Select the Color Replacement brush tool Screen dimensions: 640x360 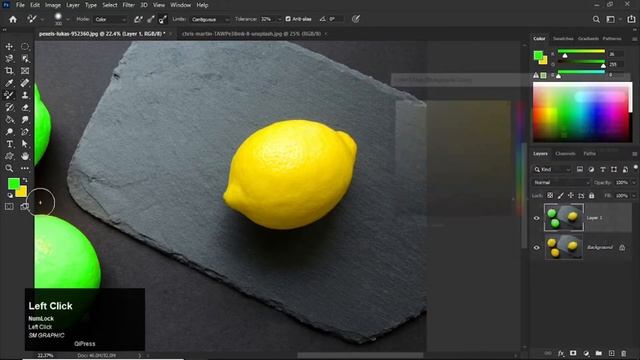(x=9, y=95)
